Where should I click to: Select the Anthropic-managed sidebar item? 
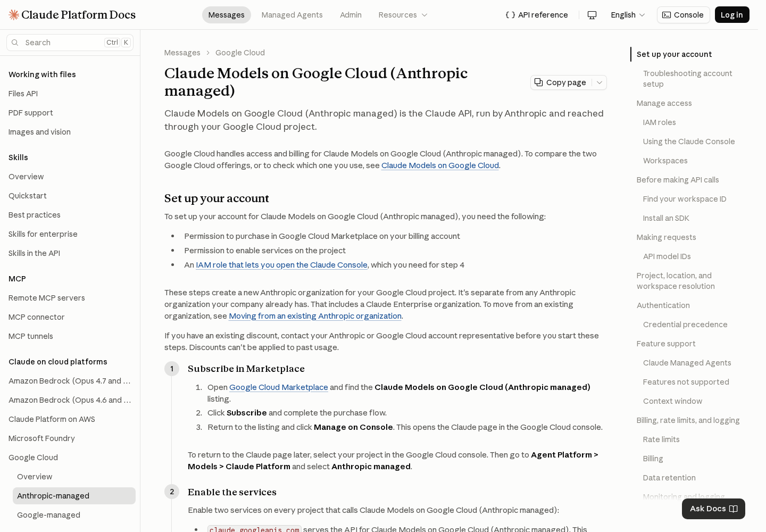[74, 496]
